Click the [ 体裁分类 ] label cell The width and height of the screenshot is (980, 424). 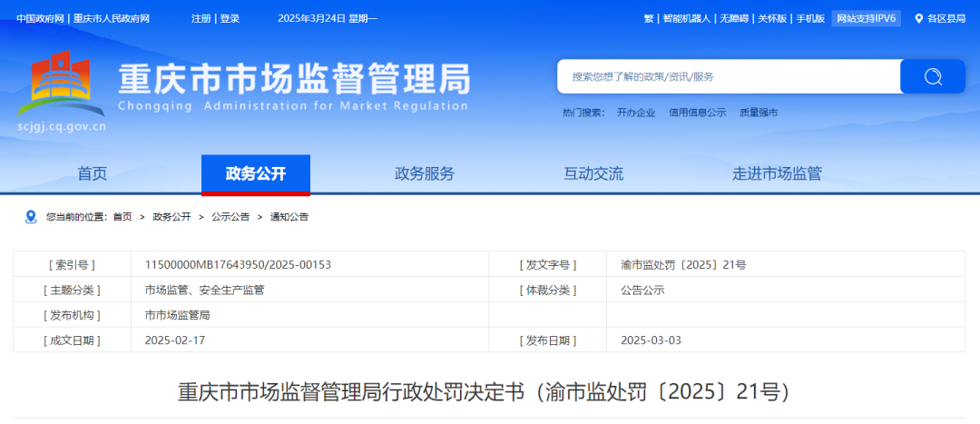(x=547, y=291)
